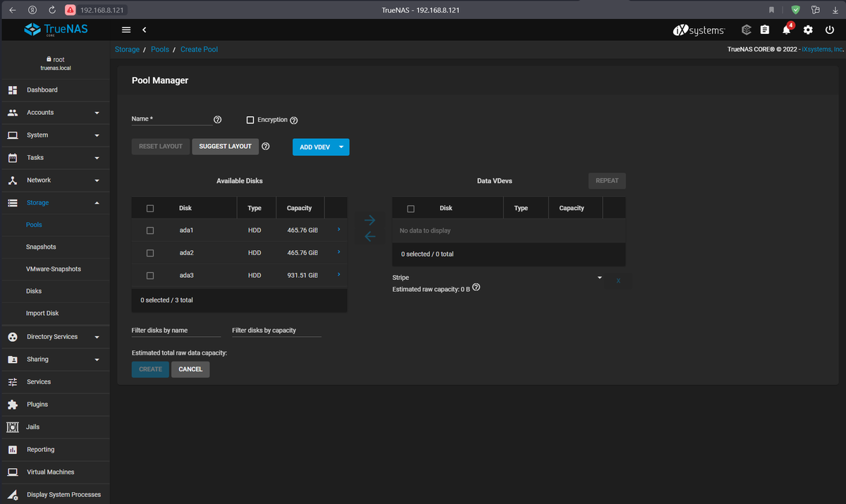Click the browser bookmark icon

pos(771,10)
